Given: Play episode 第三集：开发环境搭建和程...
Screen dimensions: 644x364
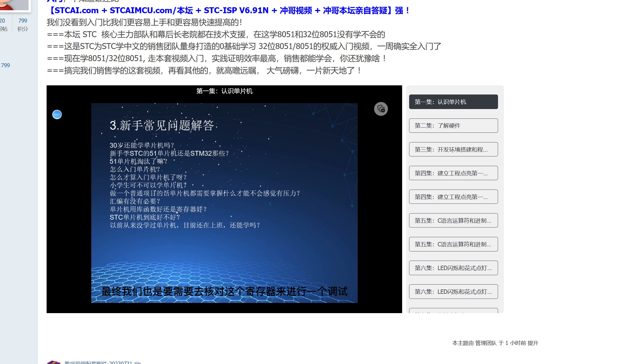Looking at the screenshot, I should tap(453, 149).
